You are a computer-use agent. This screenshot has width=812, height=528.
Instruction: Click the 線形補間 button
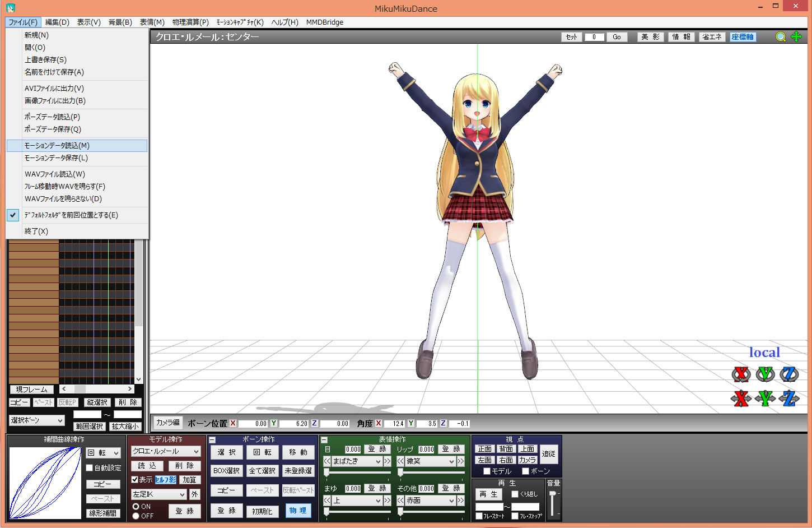(x=104, y=513)
